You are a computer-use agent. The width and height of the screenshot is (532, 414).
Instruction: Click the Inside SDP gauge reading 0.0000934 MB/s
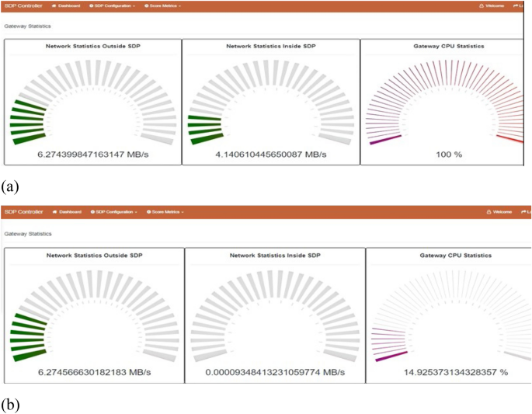coord(275,318)
